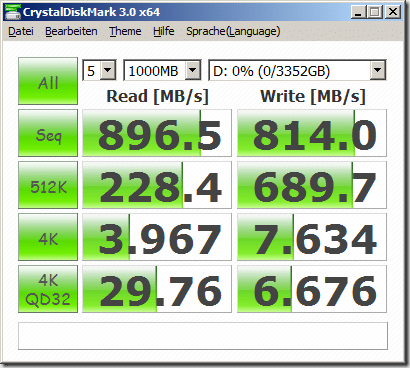
Task: Click the CrystalDiskMark title bar icon
Action: pyautogui.click(x=13, y=12)
